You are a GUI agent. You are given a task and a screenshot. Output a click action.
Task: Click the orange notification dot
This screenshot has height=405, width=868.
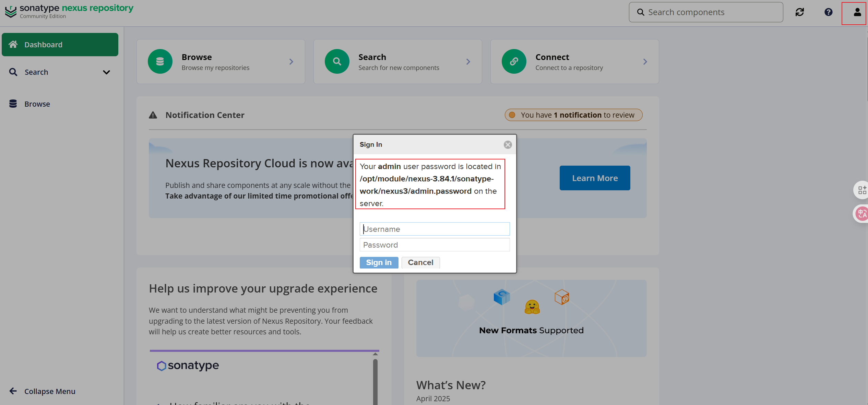512,115
